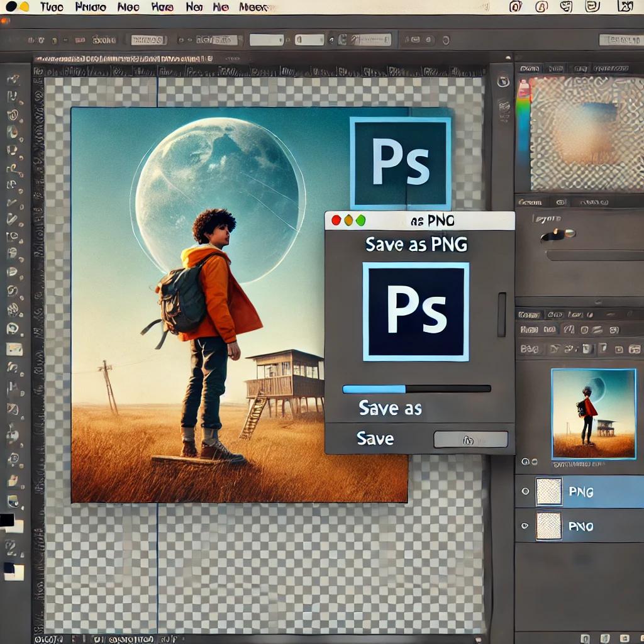Select the layer named 'PNO'

[579, 526]
